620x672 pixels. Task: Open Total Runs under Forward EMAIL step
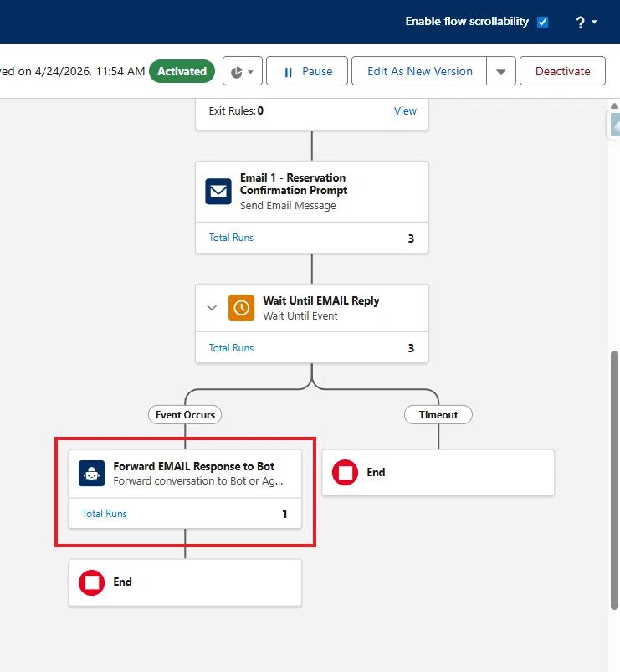[105, 514]
